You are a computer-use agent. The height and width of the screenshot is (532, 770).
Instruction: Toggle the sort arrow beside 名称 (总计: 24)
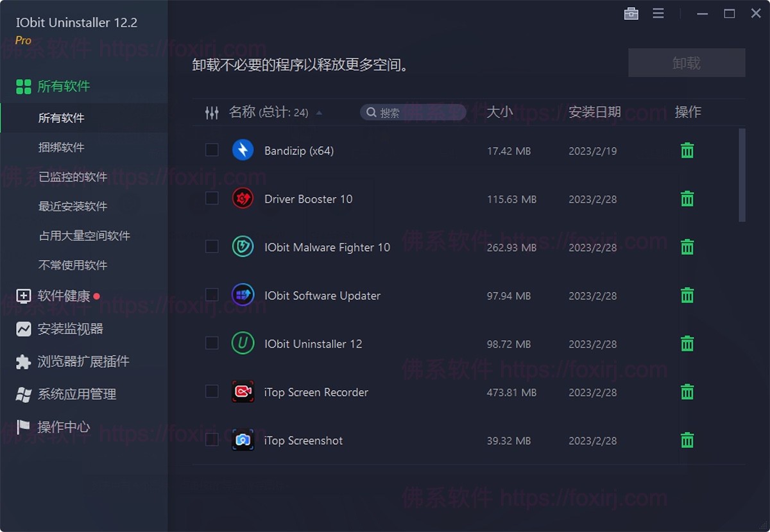pyautogui.click(x=319, y=112)
